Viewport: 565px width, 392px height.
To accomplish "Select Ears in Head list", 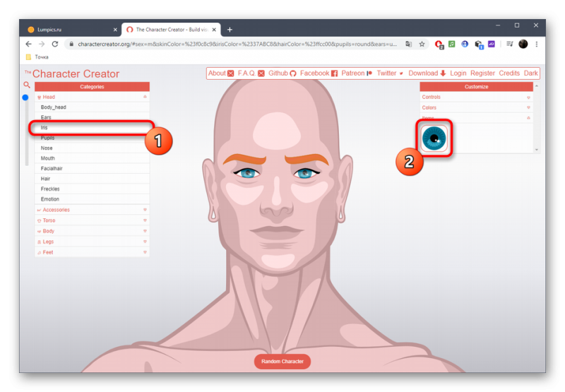I will pyautogui.click(x=92, y=117).
